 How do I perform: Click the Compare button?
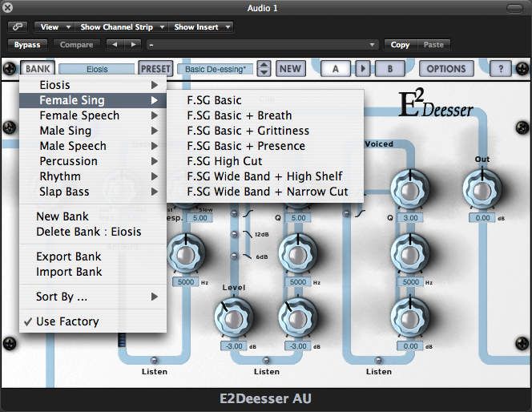pos(76,44)
